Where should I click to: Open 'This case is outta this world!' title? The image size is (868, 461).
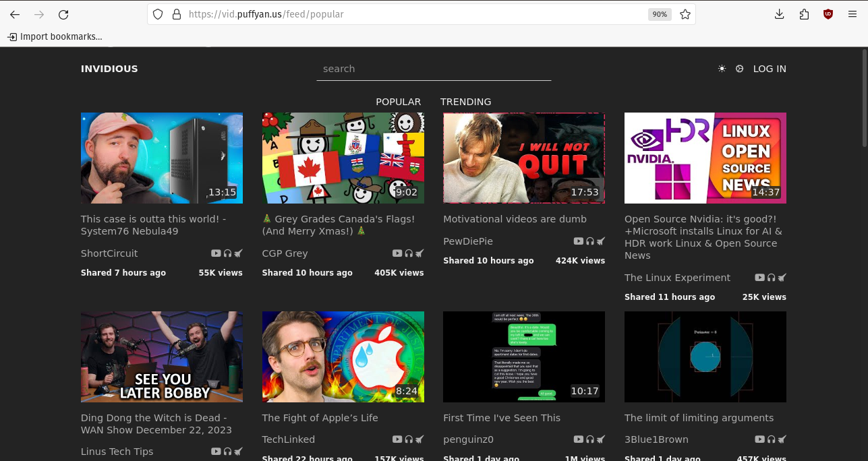[x=154, y=225]
